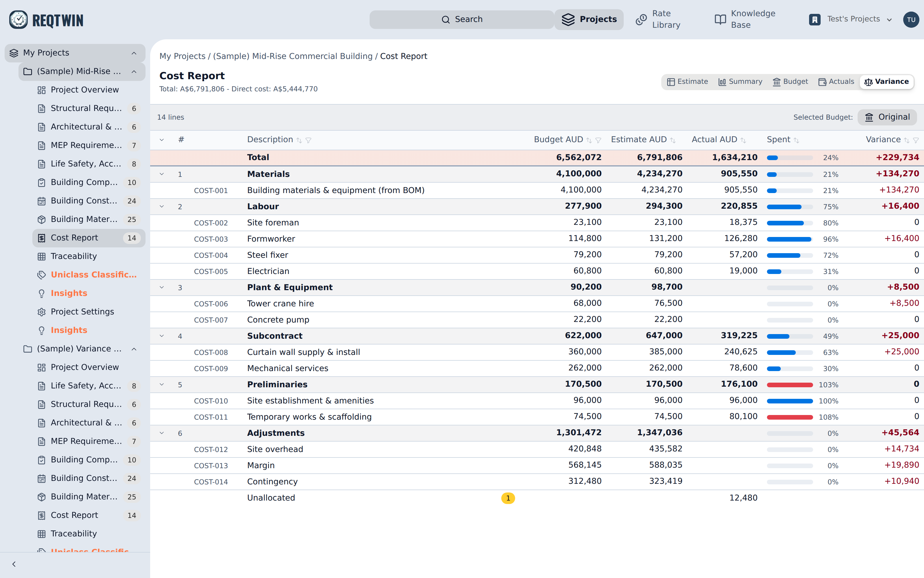924x578 pixels.
Task: Click the Building Materials box icon under Mid-Rise
Action: (x=42, y=219)
